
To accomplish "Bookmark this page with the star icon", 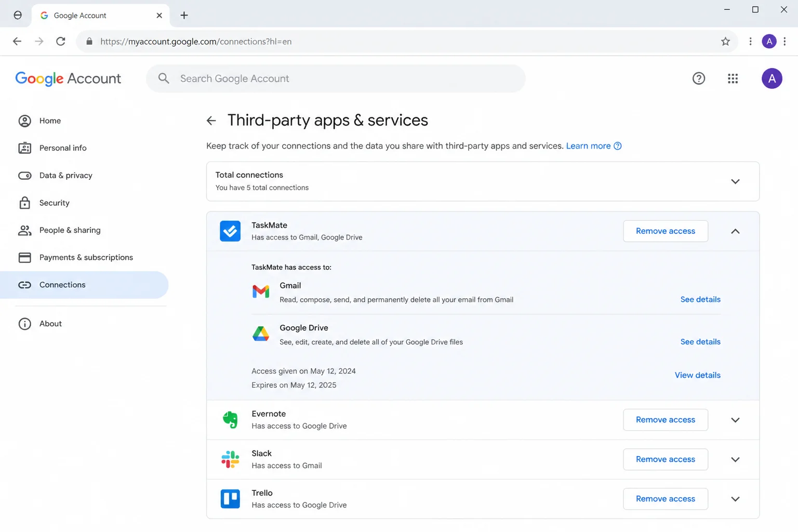I will (725, 42).
